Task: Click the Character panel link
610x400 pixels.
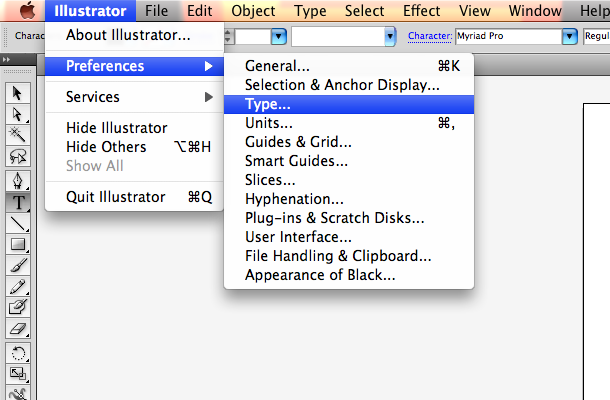Action: pyautogui.click(x=430, y=36)
